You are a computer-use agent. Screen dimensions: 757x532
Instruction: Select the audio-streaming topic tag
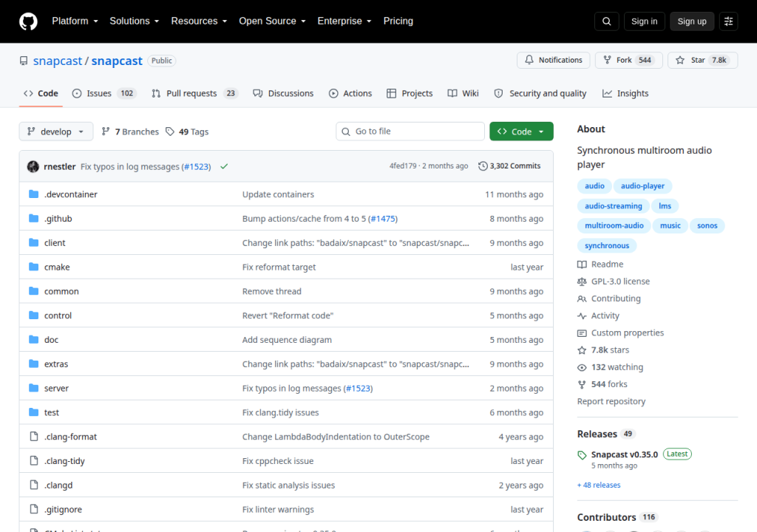coord(613,206)
